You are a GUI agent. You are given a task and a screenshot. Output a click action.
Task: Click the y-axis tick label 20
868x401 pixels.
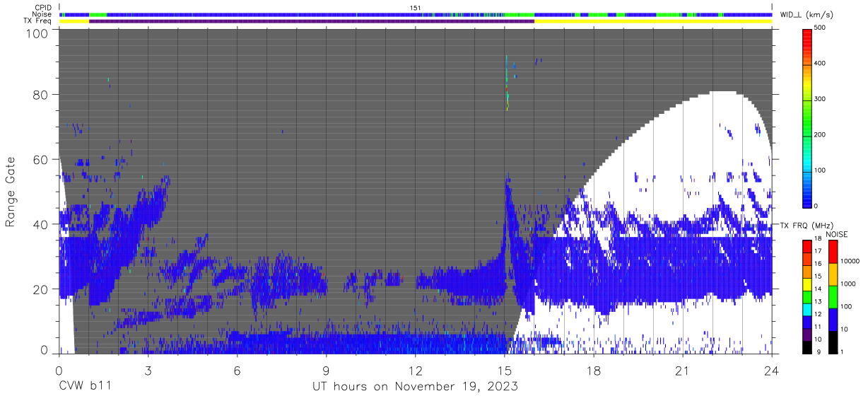tap(42, 289)
